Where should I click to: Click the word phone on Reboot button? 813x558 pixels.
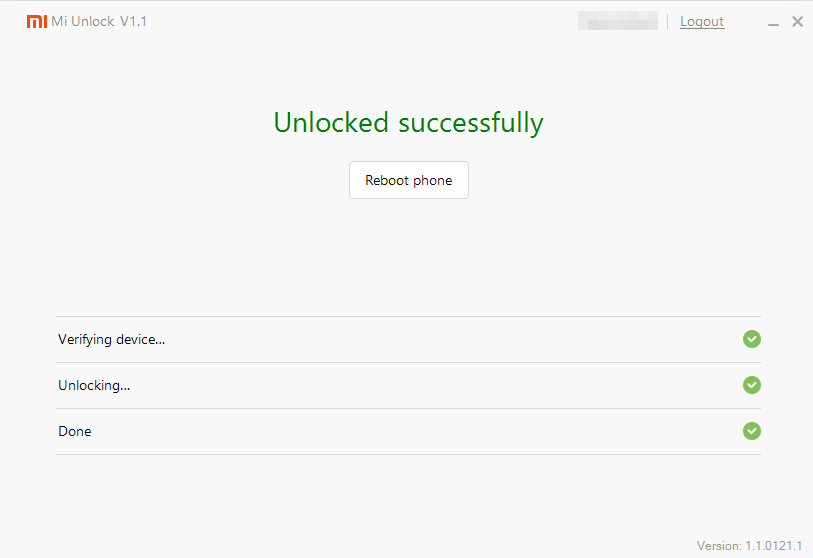coord(432,181)
